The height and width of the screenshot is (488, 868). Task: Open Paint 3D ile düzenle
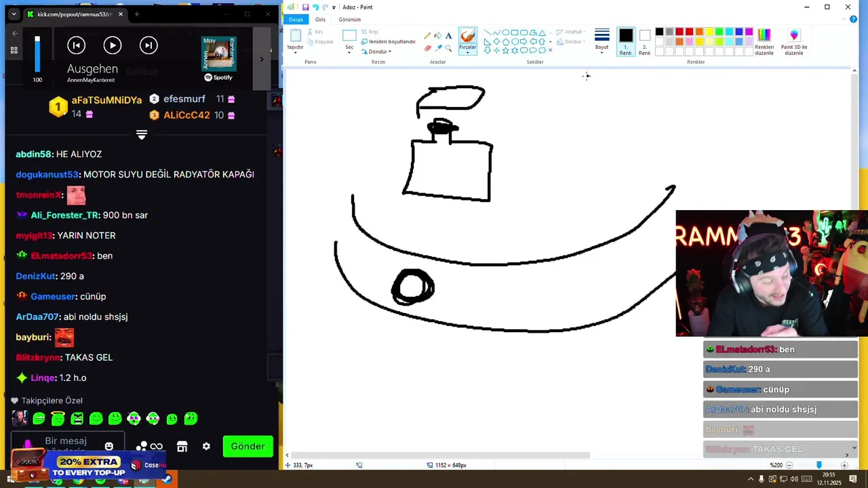[794, 41]
